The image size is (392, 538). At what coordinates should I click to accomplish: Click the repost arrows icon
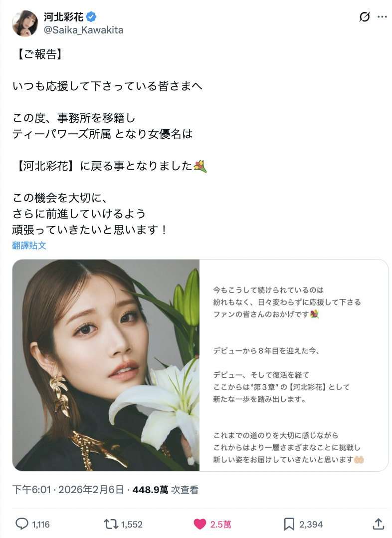[x=111, y=524]
